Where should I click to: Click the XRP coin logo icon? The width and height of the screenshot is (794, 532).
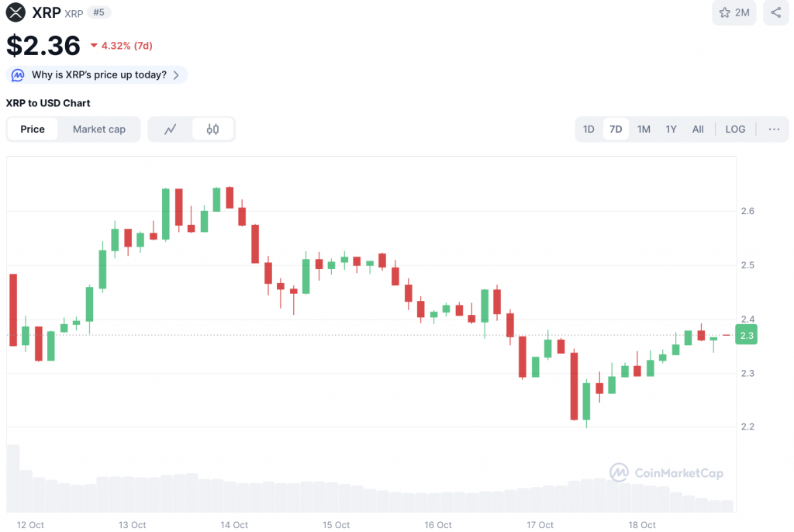click(x=16, y=12)
